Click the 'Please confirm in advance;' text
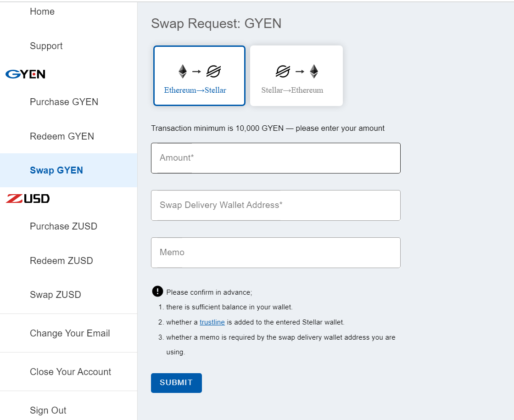 [x=209, y=292]
